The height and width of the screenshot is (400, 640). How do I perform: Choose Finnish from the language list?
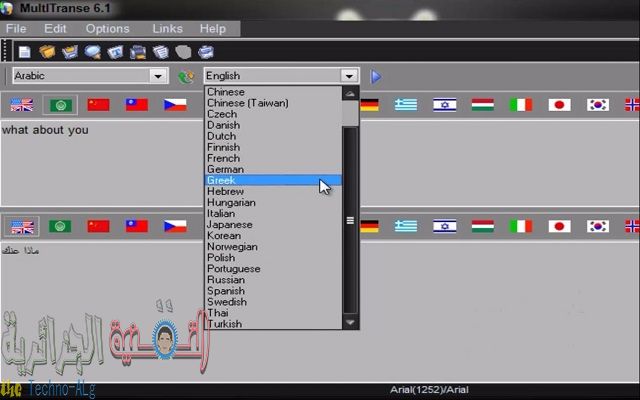click(x=273, y=147)
